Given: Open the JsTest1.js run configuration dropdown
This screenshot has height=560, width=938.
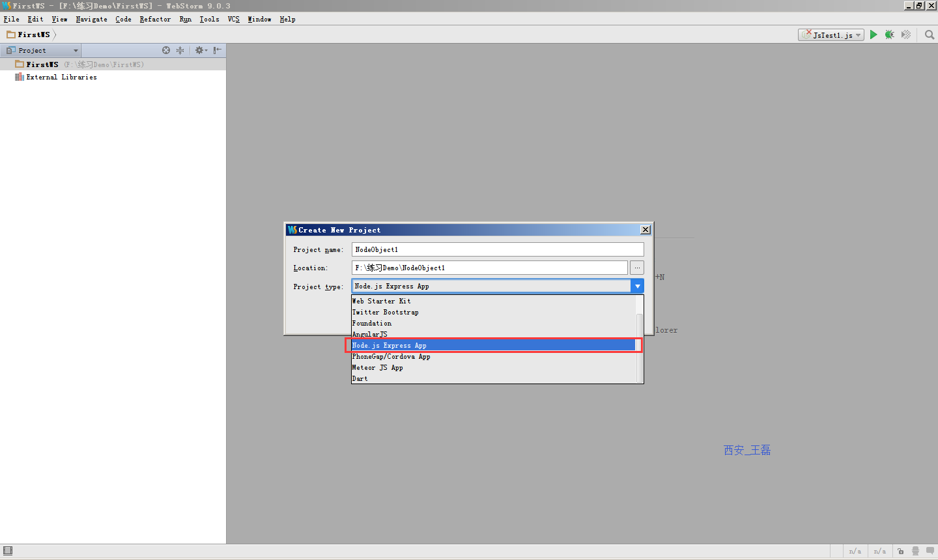Looking at the screenshot, I should pos(831,35).
